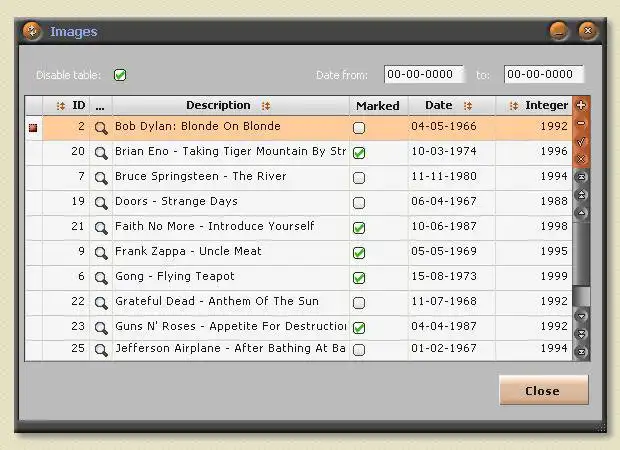This screenshot has width=620, height=450.
Task: Toggle the Disable table checkbox
Action: click(x=120, y=75)
